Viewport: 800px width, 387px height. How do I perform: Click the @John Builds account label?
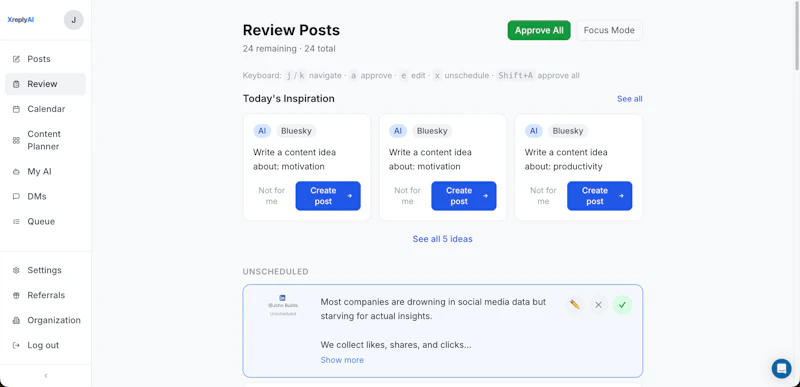click(x=283, y=306)
